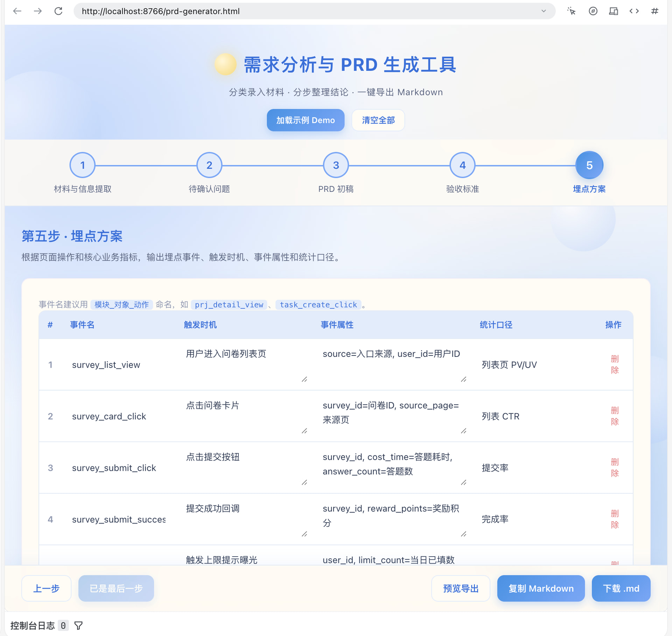The width and height of the screenshot is (672, 636).
Task: Edit the survey_card_click event name field
Action: pyautogui.click(x=118, y=416)
